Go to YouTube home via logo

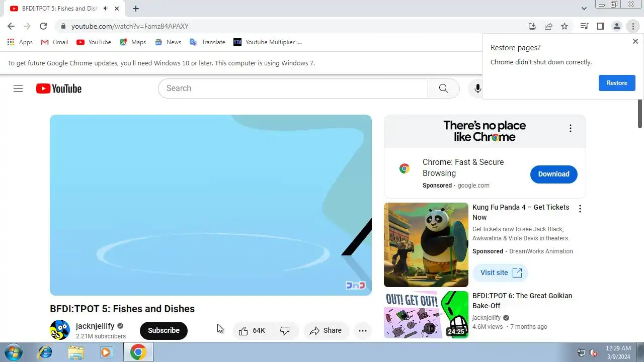59,88
